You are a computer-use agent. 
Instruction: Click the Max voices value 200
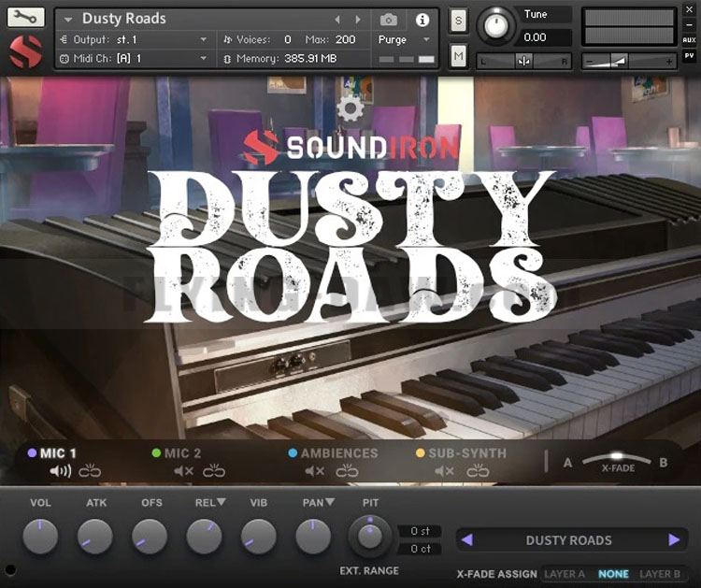(x=345, y=40)
